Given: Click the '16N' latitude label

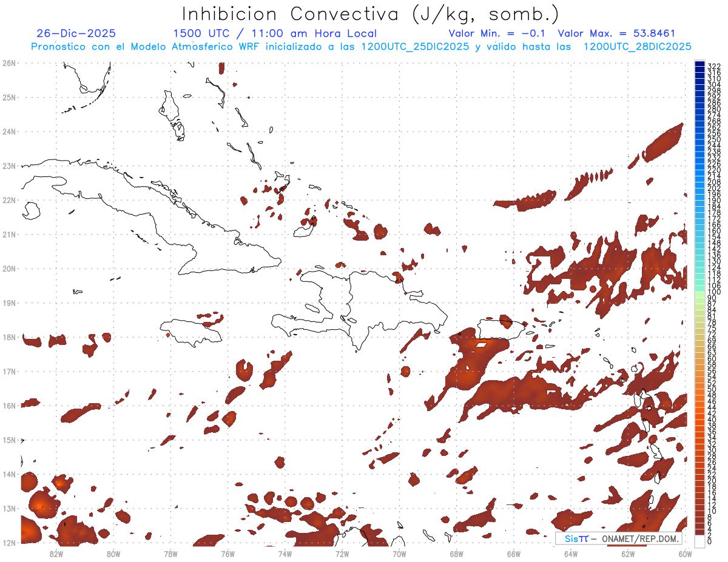Looking at the screenshot, I should [9, 406].
